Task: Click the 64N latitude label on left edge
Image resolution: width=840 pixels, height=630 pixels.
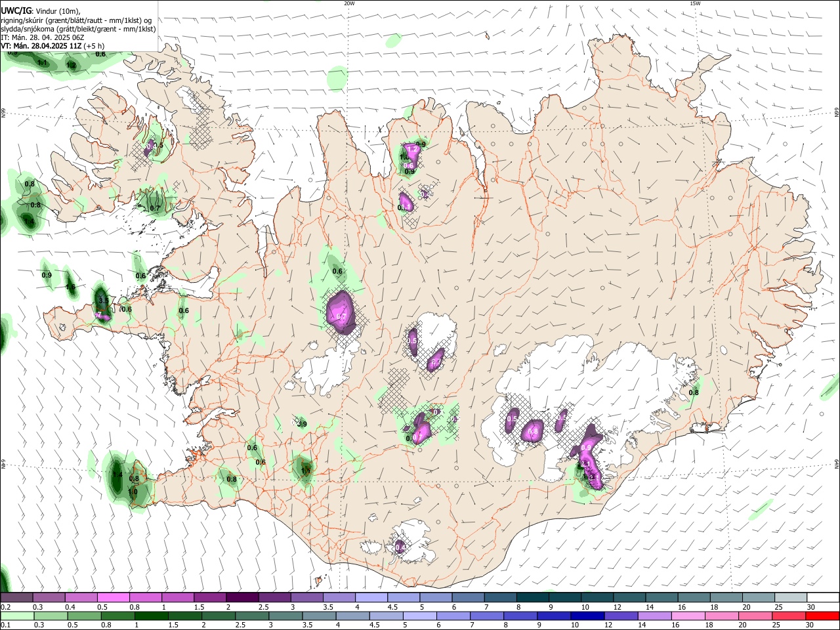Action: point(3,463)
